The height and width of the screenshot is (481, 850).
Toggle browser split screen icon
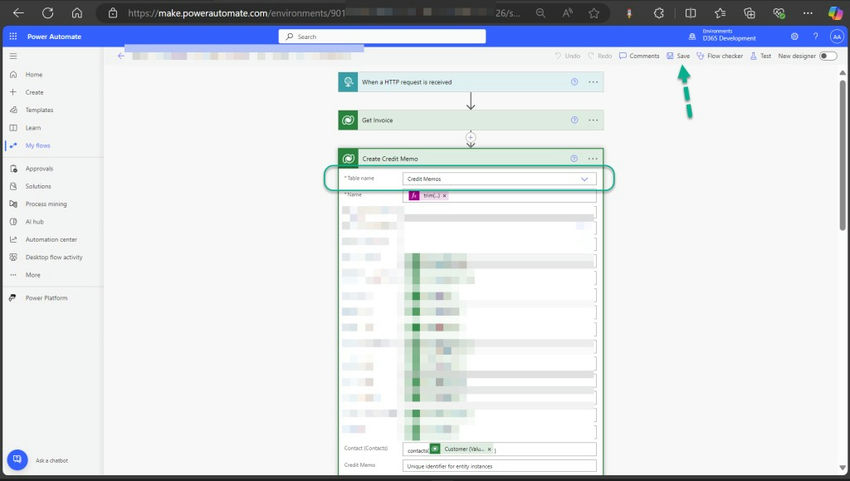[x=690, y=13]
